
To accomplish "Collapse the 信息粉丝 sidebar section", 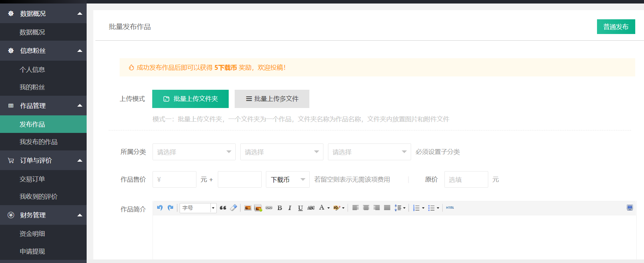I will pyautogui.click(x=80, y=51).
